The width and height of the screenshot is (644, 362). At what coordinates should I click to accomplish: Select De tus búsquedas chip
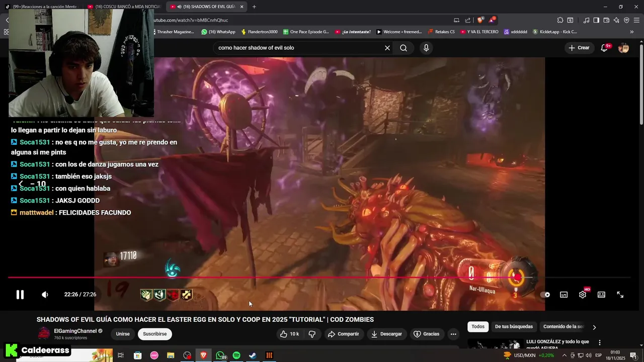514,327
